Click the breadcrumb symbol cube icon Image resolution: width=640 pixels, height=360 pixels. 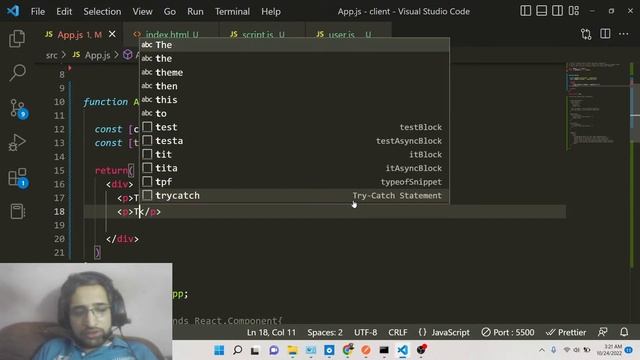click(x=128, y=55)
